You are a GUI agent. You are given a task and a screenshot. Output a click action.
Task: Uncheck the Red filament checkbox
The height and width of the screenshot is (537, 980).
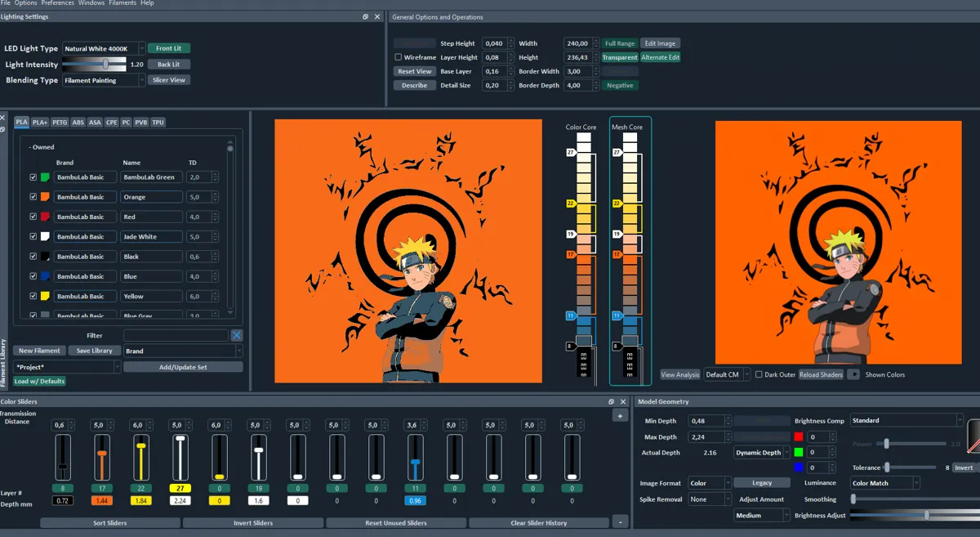pyautogui.click(x=33, y=217)
